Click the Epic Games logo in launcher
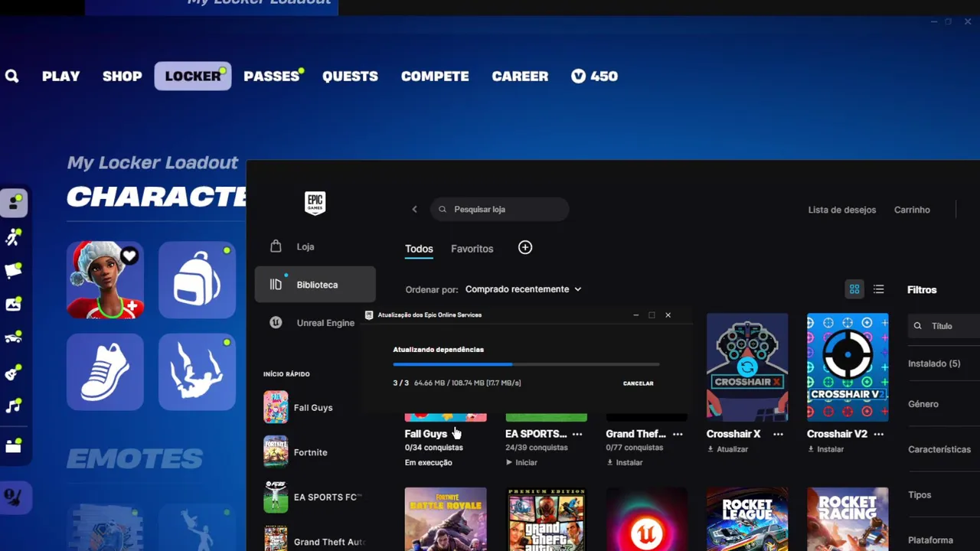 tap(315, 204)
